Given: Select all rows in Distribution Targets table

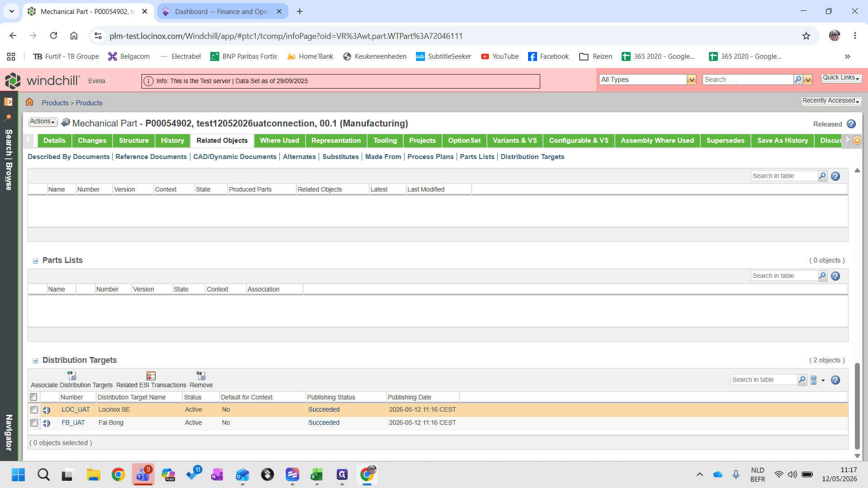Looking at the screenshot, I should click(33, 397).
